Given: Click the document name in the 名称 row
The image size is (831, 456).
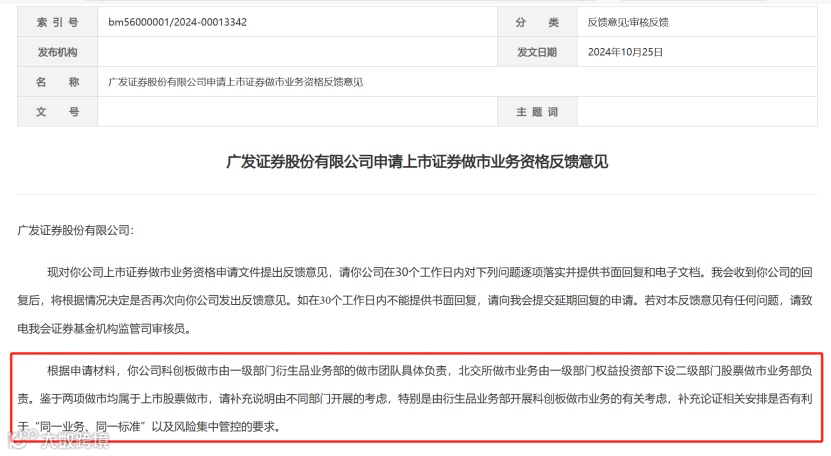Looking at the screenshot, I should click(235, 82).
